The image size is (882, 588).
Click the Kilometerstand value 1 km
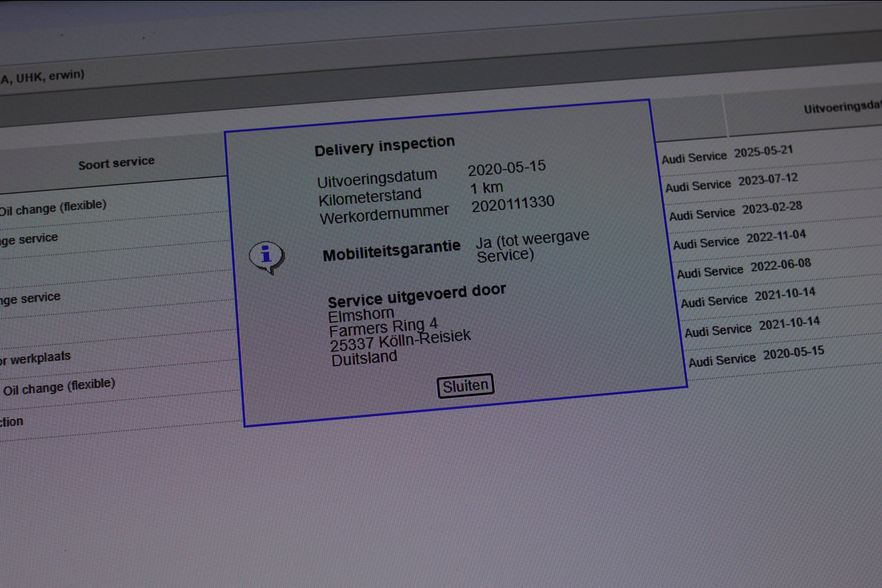pos(486,188)
